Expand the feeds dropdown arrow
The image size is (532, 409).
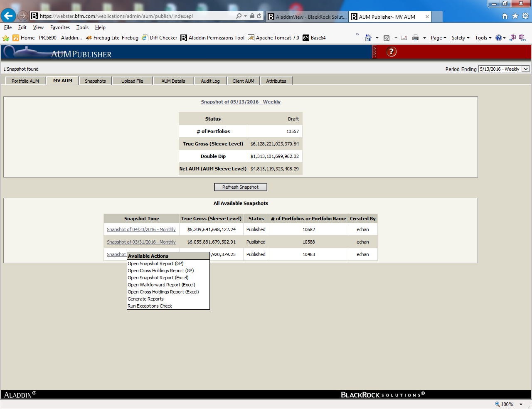[396, 38]
